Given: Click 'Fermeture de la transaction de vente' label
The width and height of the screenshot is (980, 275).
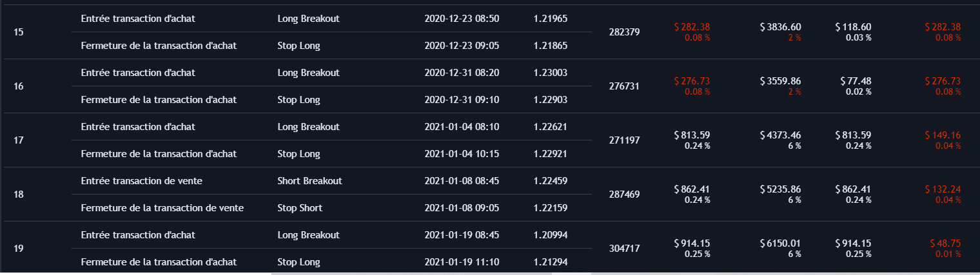Looking at the screenshot, I should point(162,208).
